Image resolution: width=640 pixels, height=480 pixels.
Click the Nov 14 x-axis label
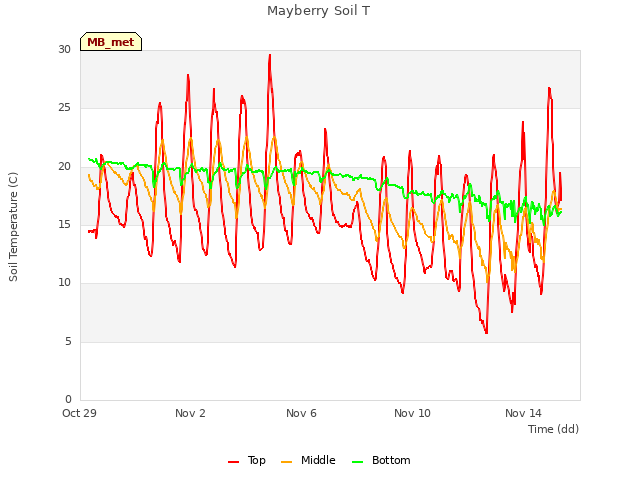(x=523, y=413)
